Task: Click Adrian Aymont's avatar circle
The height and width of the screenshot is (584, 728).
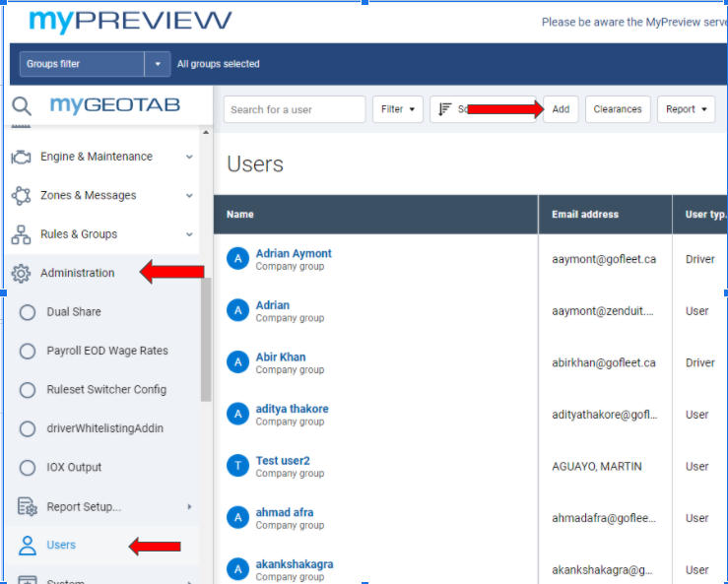Action: tap(237, 259)
